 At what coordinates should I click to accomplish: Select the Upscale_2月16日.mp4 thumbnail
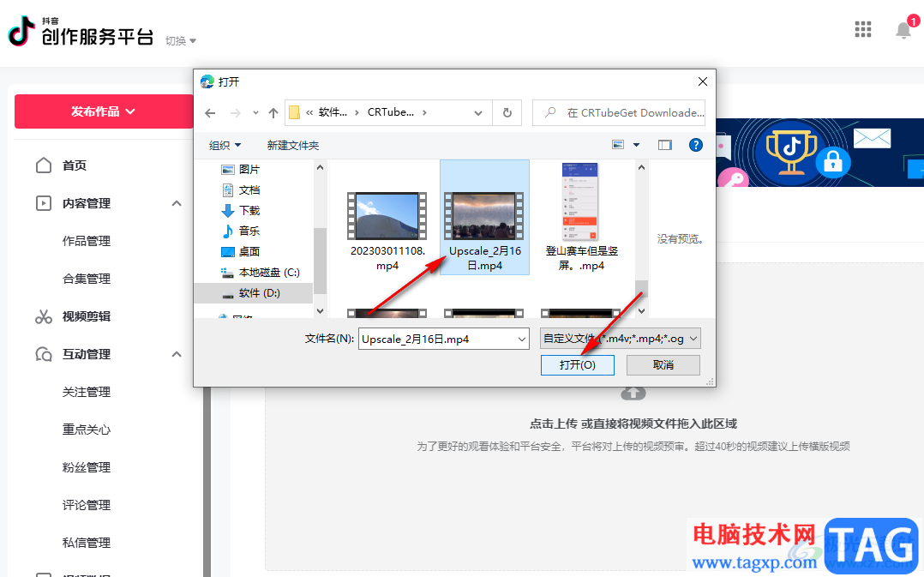(x=483, y=216)
